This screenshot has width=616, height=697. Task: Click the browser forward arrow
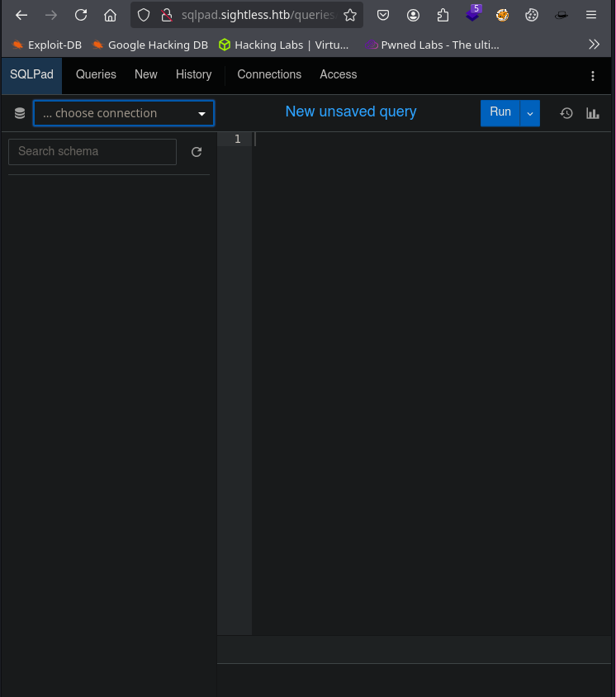(x=51, y=16)
